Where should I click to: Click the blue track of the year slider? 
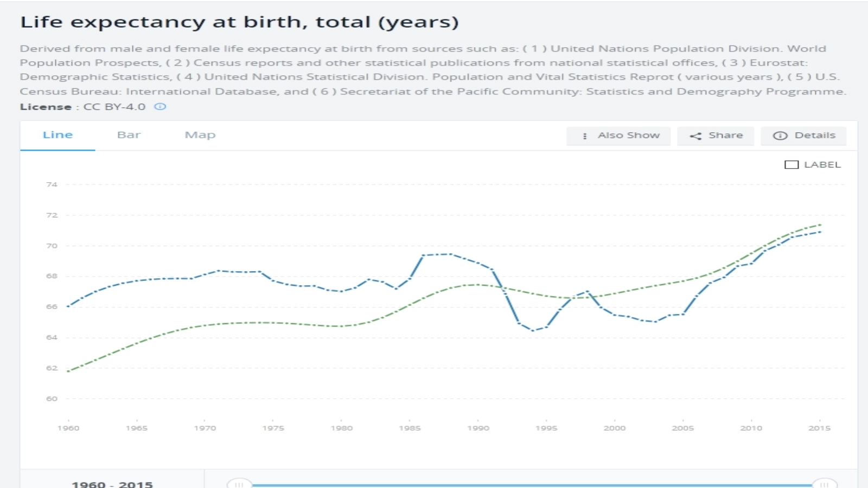(532, 485)
